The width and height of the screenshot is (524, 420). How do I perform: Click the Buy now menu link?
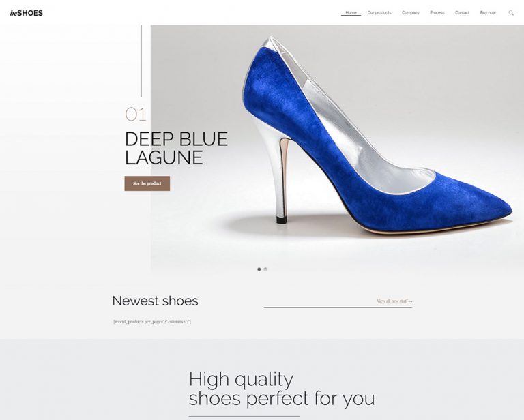pos(488,12)
